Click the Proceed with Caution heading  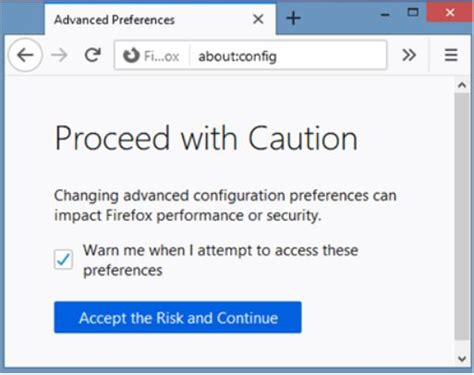[x=206, y=138]
